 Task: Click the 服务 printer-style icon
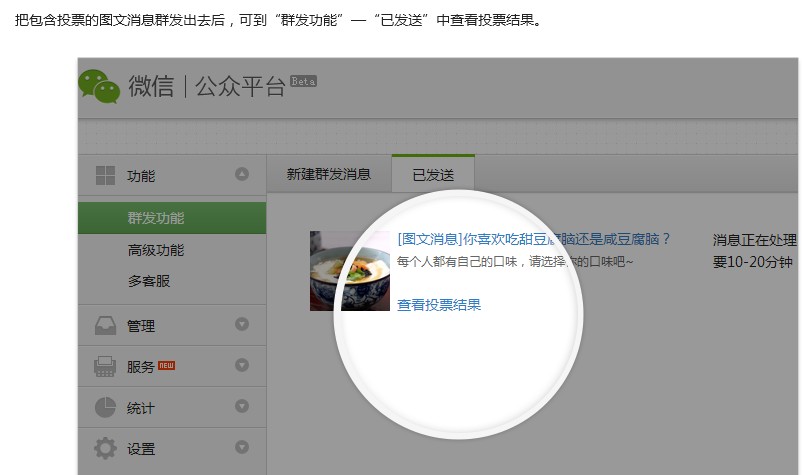coord(105,367)
